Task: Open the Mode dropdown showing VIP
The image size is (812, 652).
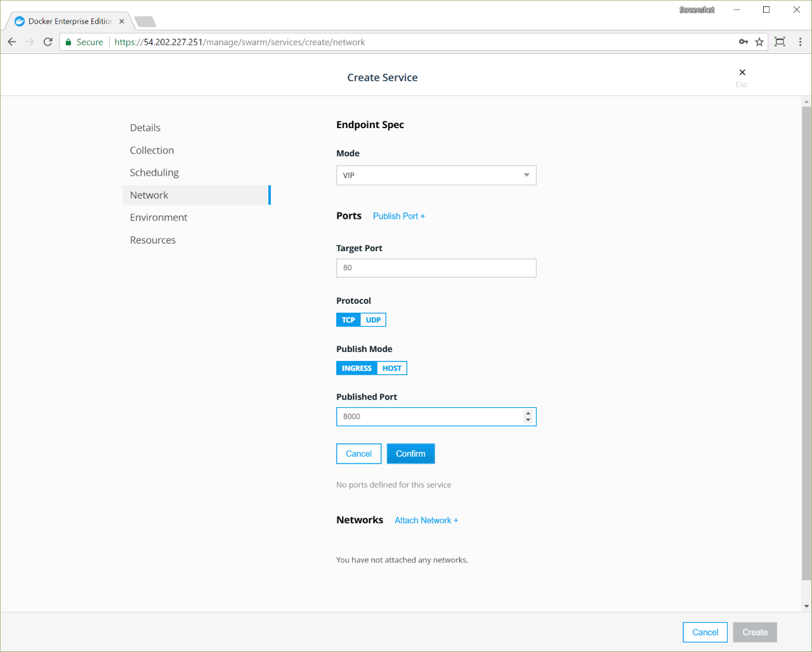Action: point(436,176)
